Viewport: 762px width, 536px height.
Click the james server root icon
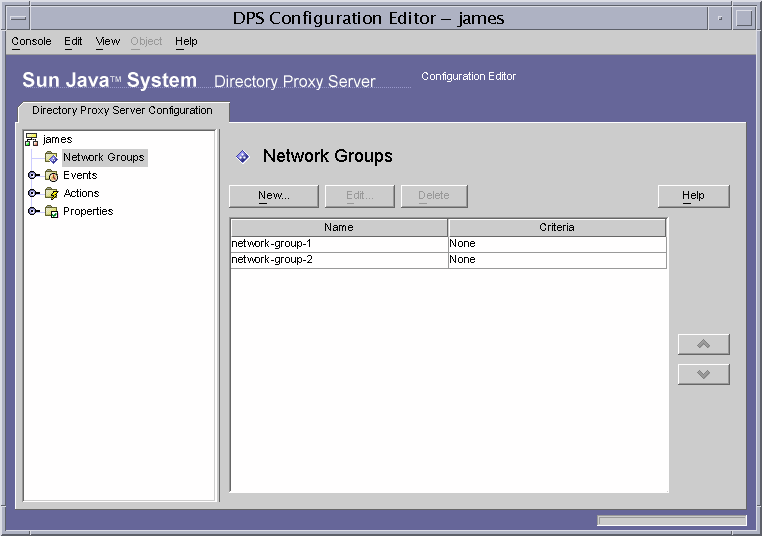32,139
